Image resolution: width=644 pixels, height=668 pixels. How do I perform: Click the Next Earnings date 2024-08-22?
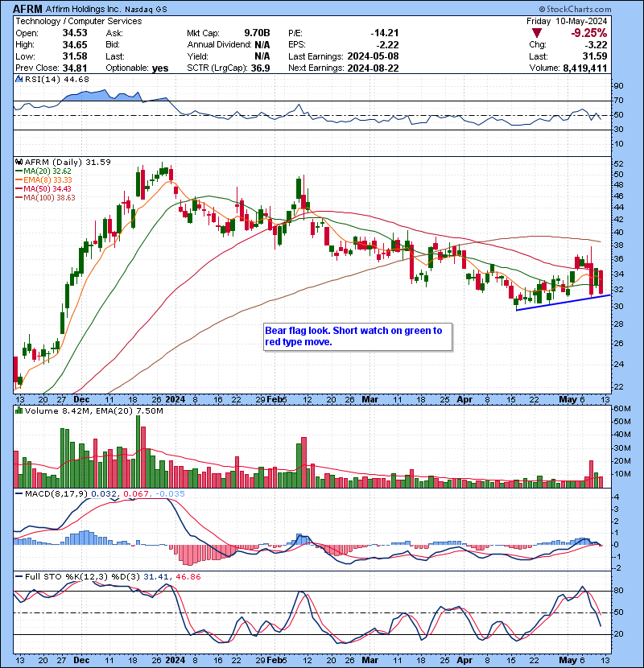pyautogui.click(x=373, y=68)
